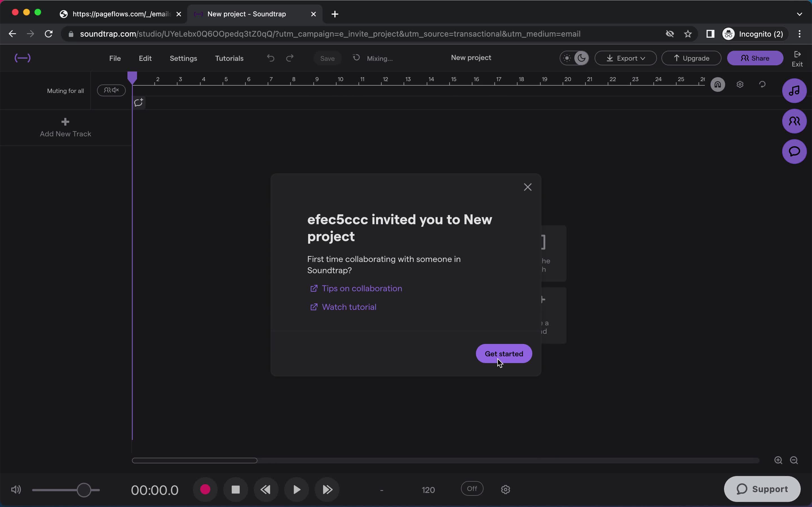Open the Edit menu item
The height and width of the screenshot is (507, 812).
click(x=145, y=58)
